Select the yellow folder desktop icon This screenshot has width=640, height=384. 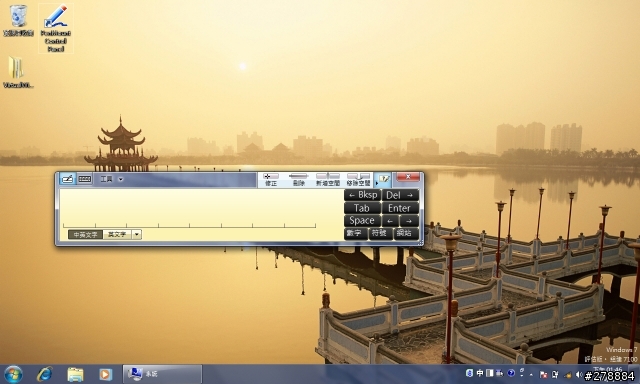point(18,72)
